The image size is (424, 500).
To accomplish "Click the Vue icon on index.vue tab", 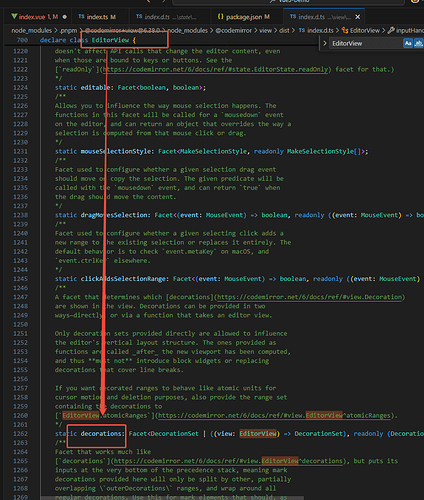I will point(14,16).
